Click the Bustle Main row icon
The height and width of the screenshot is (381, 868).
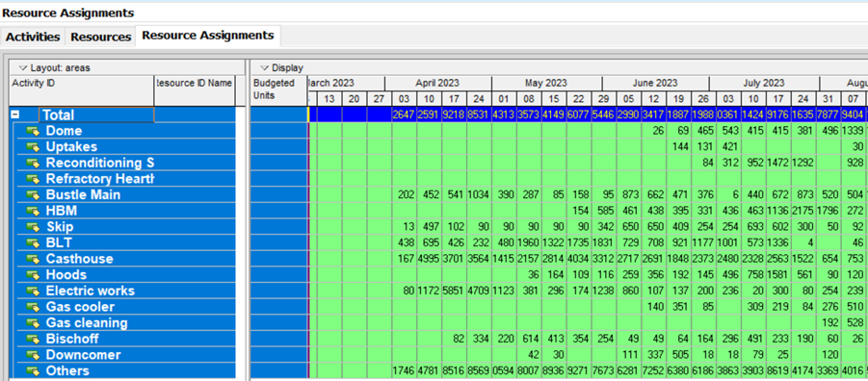click(x=34, y=195)
